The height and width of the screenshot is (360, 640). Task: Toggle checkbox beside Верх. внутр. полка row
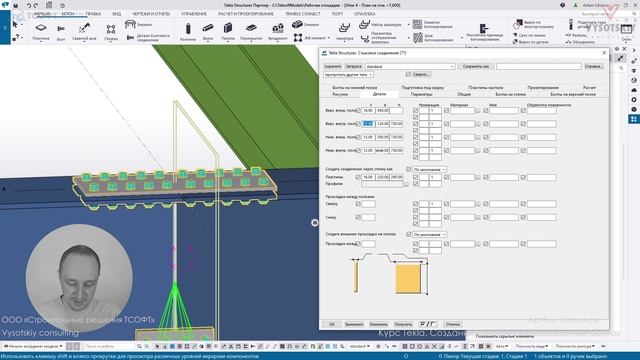coord(358,124)
